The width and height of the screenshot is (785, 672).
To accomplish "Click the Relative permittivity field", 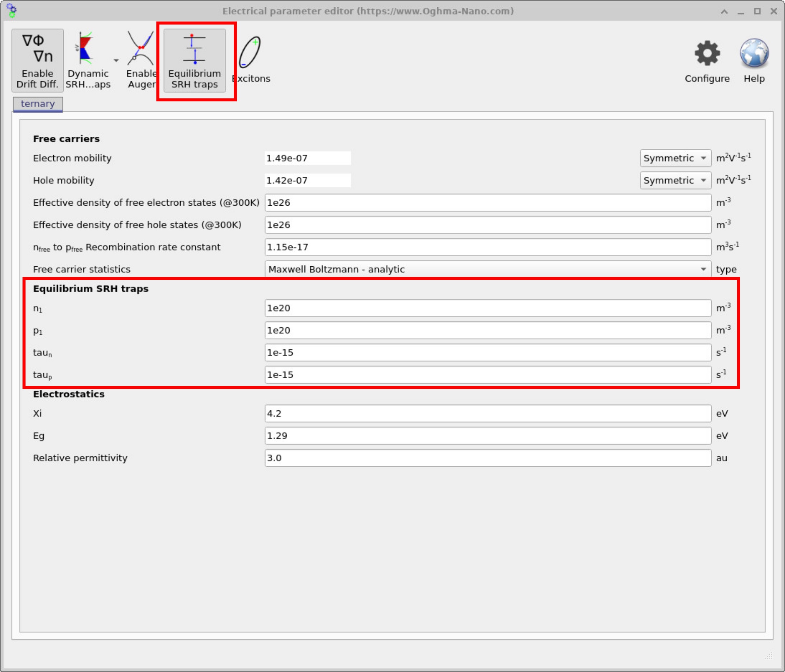I will [x=487, y=458].
